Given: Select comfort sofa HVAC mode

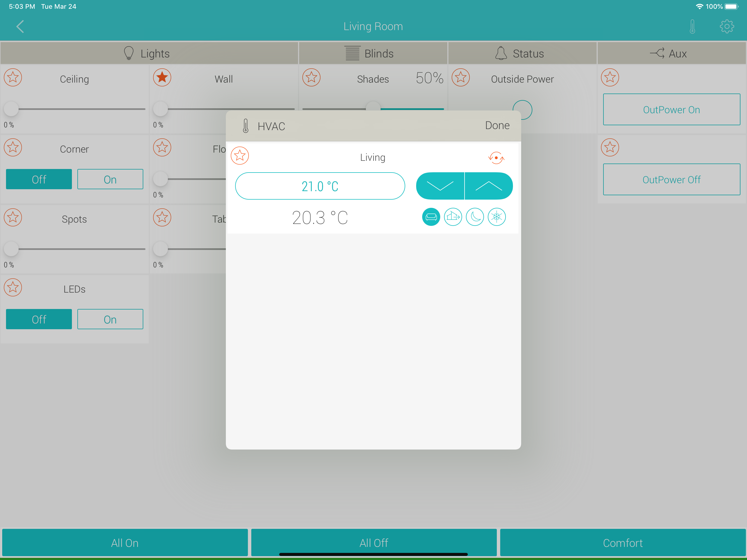Looking at the screenshot, I should (431, 217).
